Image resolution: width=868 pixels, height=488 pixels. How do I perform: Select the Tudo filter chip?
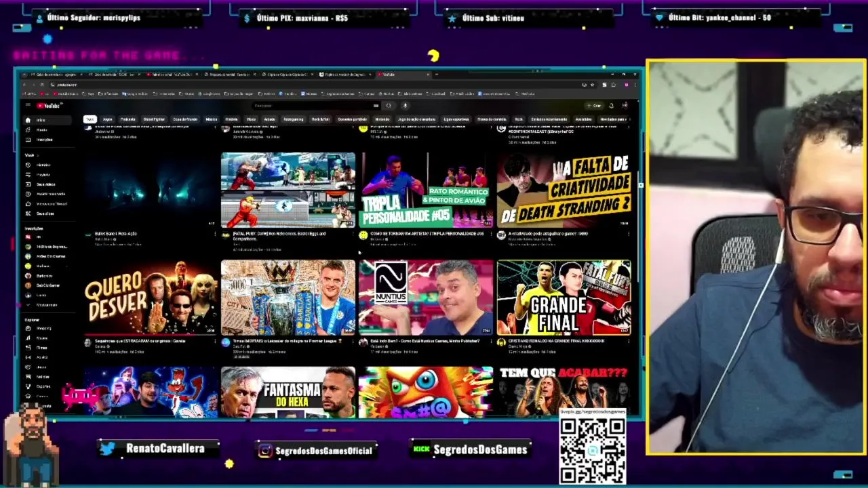[x=90, y=119]
